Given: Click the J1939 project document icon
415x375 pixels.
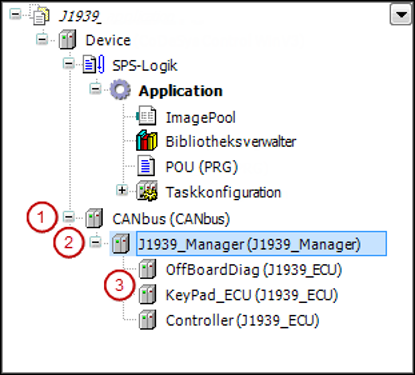Looking at the screenshot, I should [x=41, y=16].
